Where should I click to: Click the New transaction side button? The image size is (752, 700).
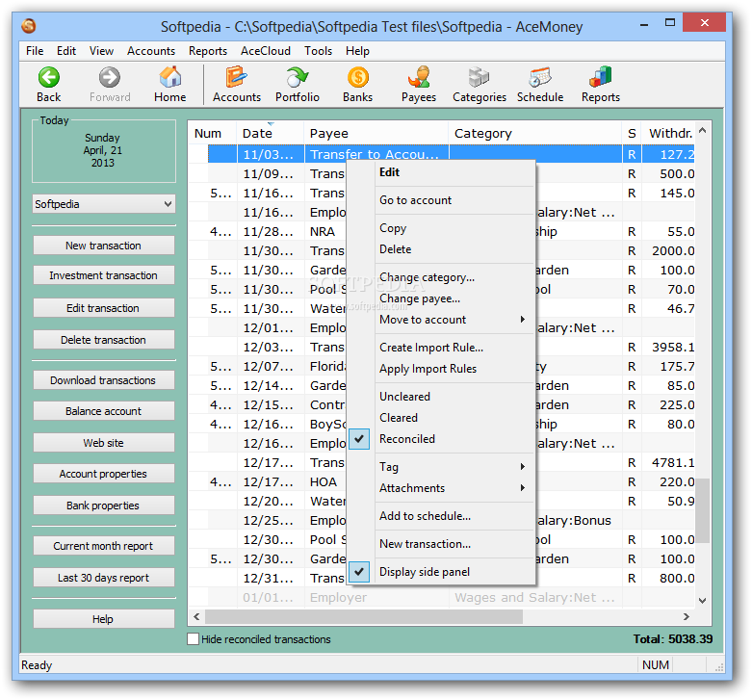click(x=104, y=246)
